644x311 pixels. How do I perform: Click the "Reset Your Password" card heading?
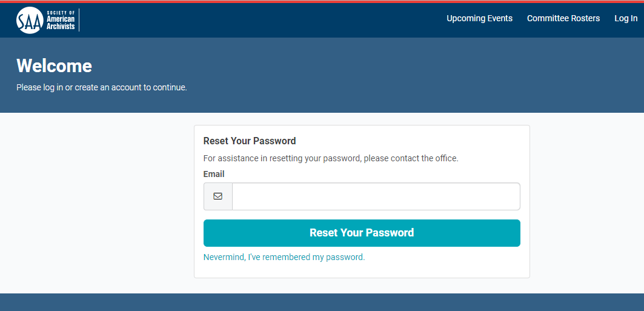pos(250,141)
